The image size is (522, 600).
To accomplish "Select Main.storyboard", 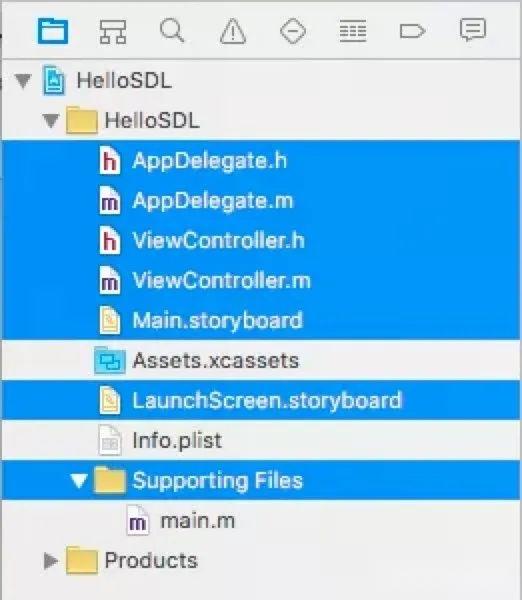I will pyautogui.click(x=261, y=320).
